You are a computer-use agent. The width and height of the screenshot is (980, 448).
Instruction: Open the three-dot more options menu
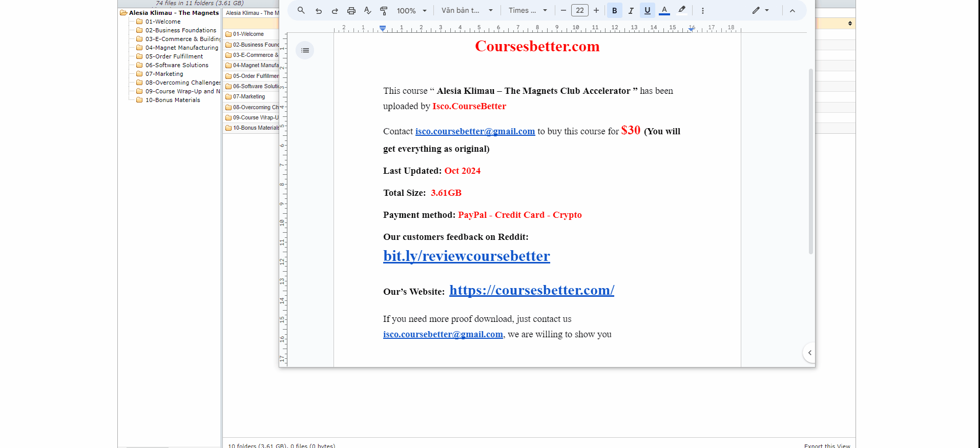[x=703, y=11]
